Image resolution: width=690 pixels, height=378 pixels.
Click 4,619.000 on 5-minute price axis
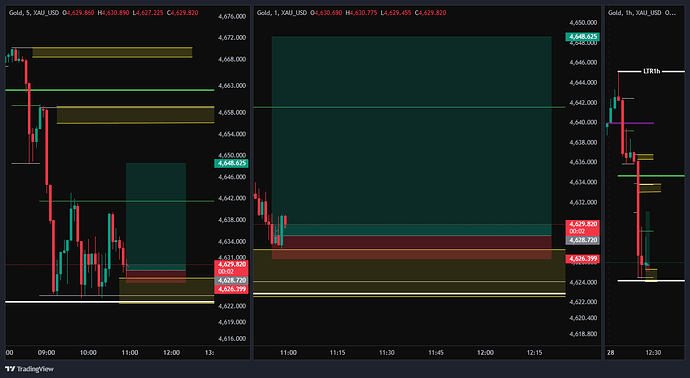[x=232, y=322]
